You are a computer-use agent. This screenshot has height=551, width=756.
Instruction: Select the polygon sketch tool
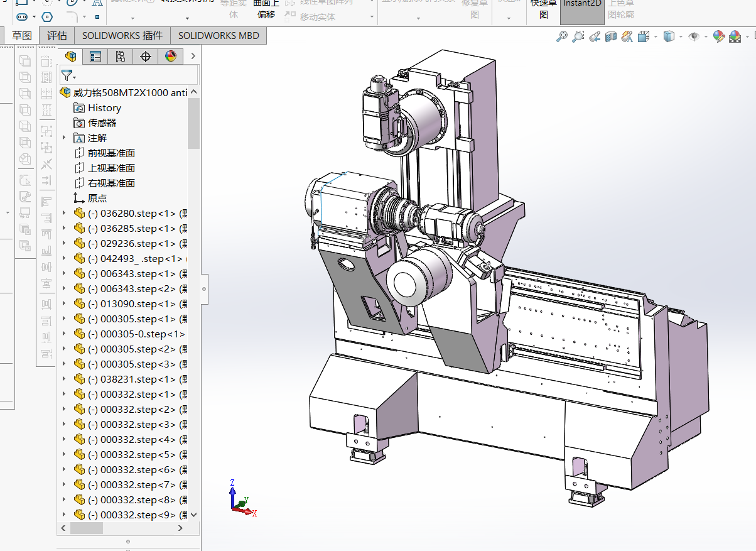point(47,16)
